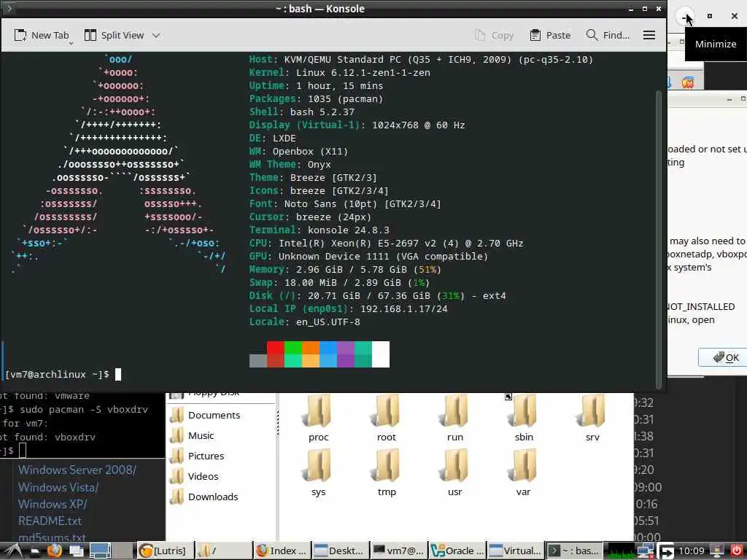Click the New Tab button in Konsole
Image resolution: width=747 pixels, height=560 pixels.
42,35
